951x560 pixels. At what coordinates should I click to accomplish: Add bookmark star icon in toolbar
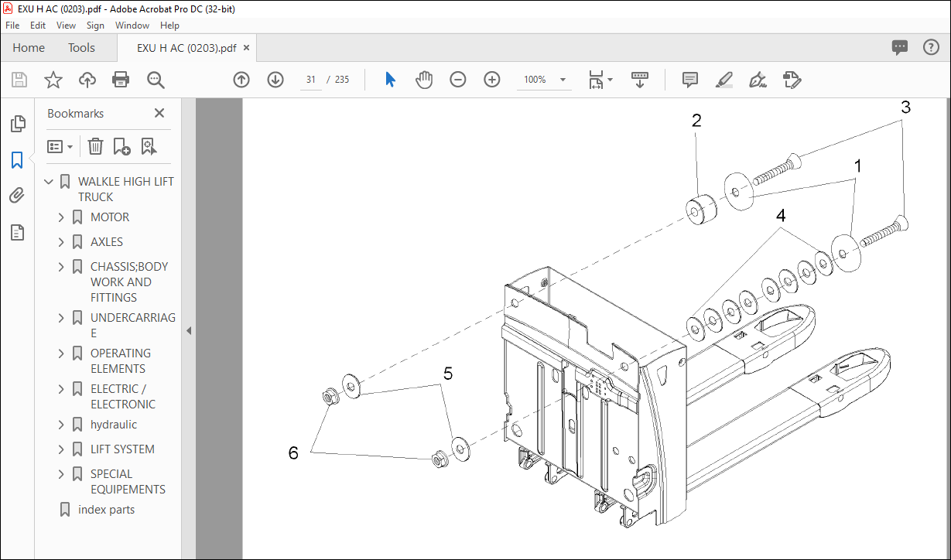[53, 80]
